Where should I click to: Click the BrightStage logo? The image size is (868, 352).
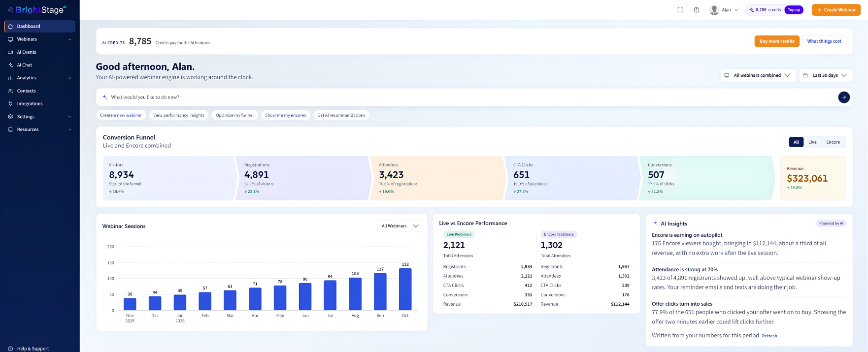click(37, 9)
